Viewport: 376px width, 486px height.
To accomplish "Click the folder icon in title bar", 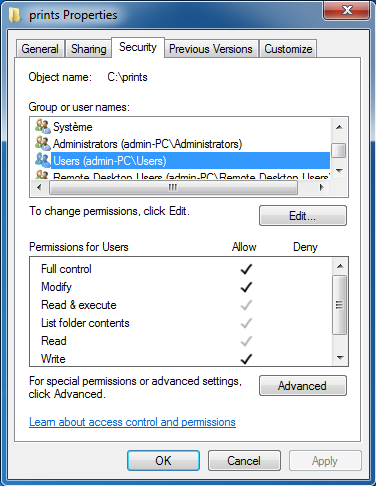I will pyautogui.click(x=15, y=15).
